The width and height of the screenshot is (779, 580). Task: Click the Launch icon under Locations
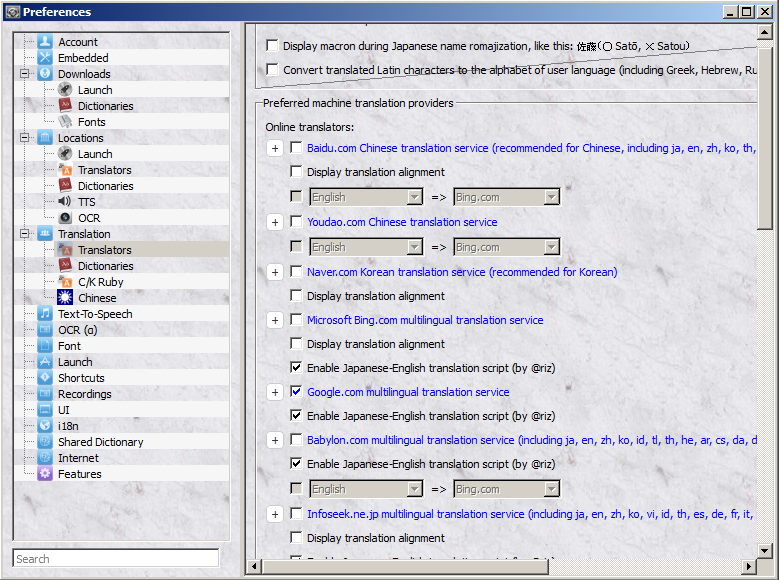coord(65,154)
